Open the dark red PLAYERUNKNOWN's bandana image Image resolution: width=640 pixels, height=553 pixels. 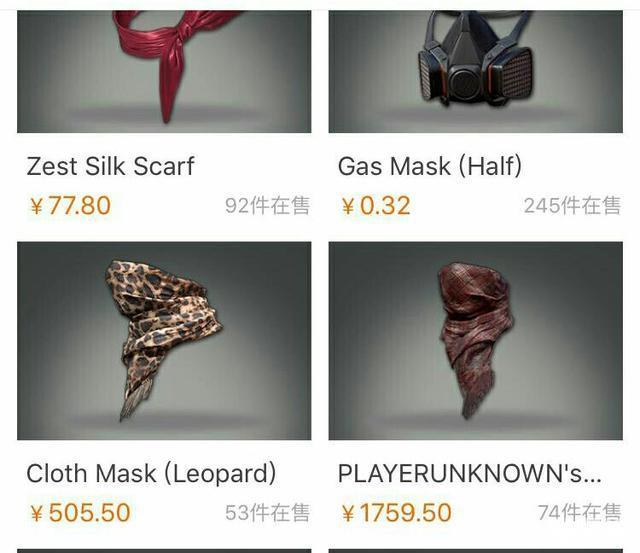(476, 341)
